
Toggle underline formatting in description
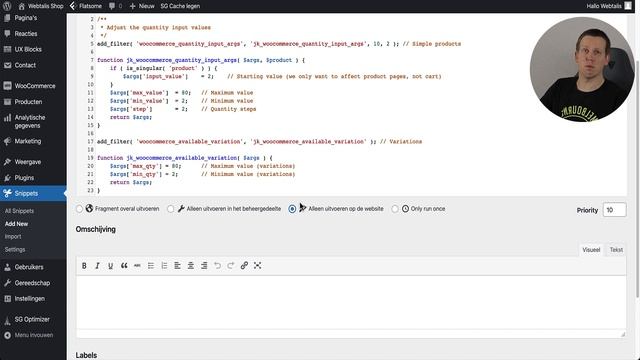pyautogui.click(x=110, y=265)
